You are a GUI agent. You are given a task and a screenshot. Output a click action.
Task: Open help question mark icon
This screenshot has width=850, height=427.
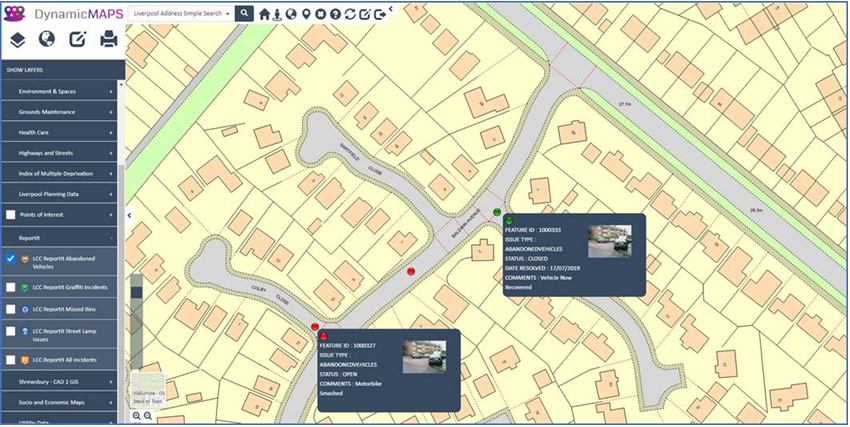point(335,14)
